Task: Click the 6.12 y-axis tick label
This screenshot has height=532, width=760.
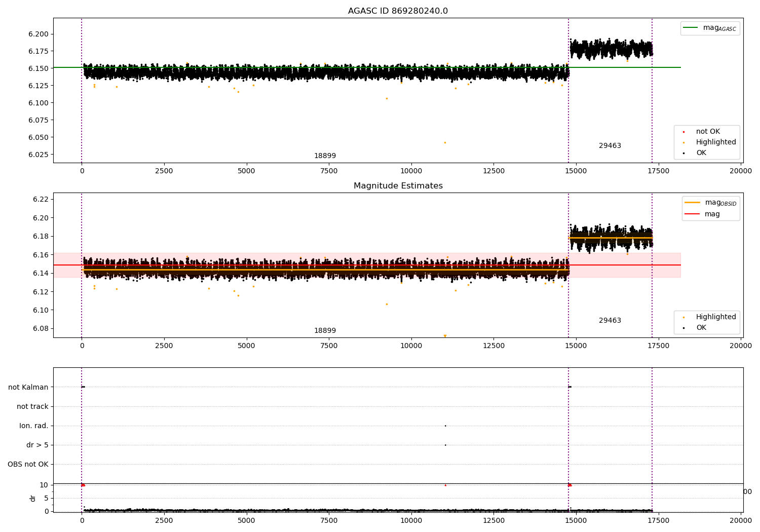Action: 41,292
